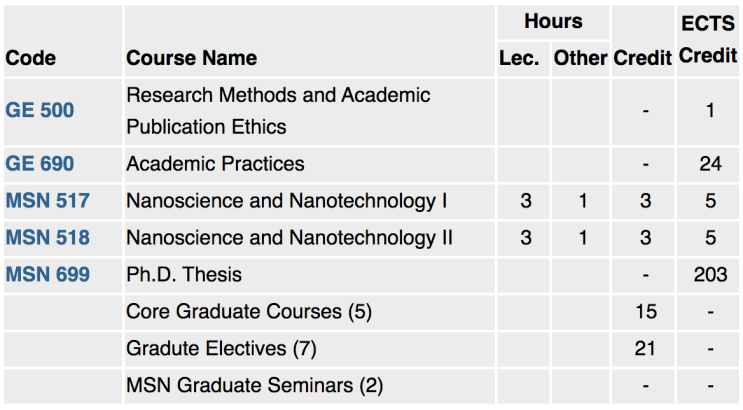743x410 pixels.
Task: Click the Gradute Electives (7) row
Action: pos(371,349)
